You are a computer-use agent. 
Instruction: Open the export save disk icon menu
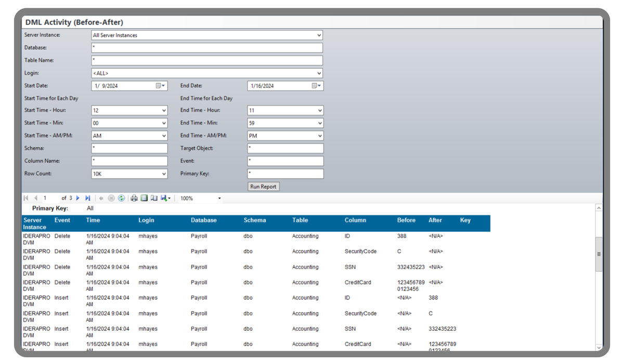pyautogui.click(x=166, y=198)
